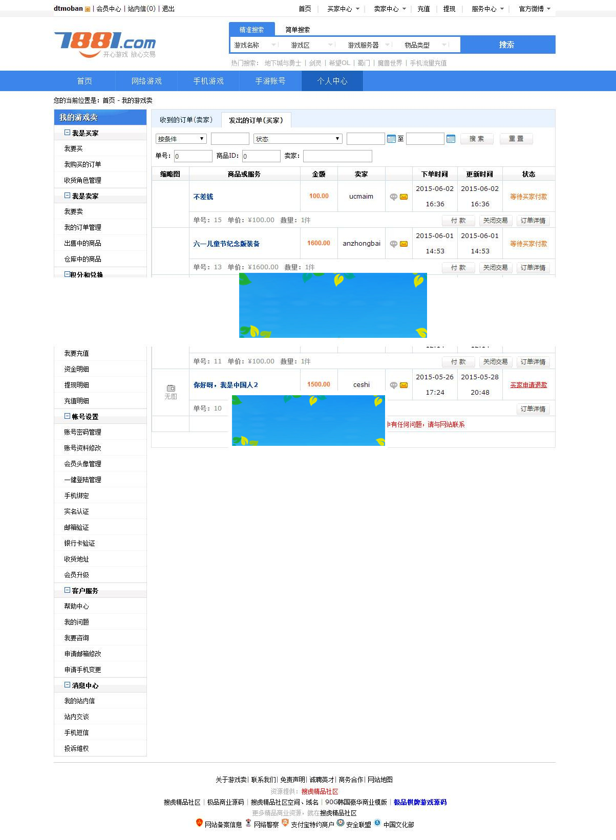Open the start date calendar picker icon

[391, 139]
